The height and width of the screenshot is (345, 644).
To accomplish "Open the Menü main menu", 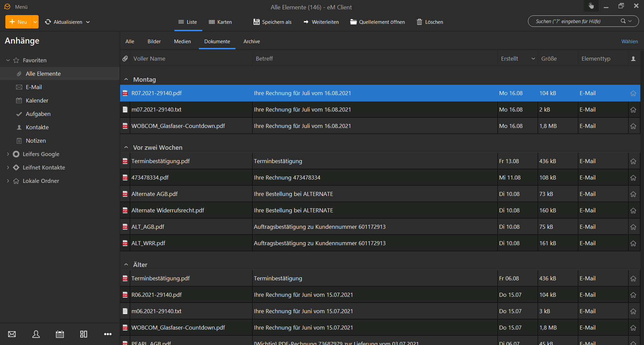I will pos(21,7).
